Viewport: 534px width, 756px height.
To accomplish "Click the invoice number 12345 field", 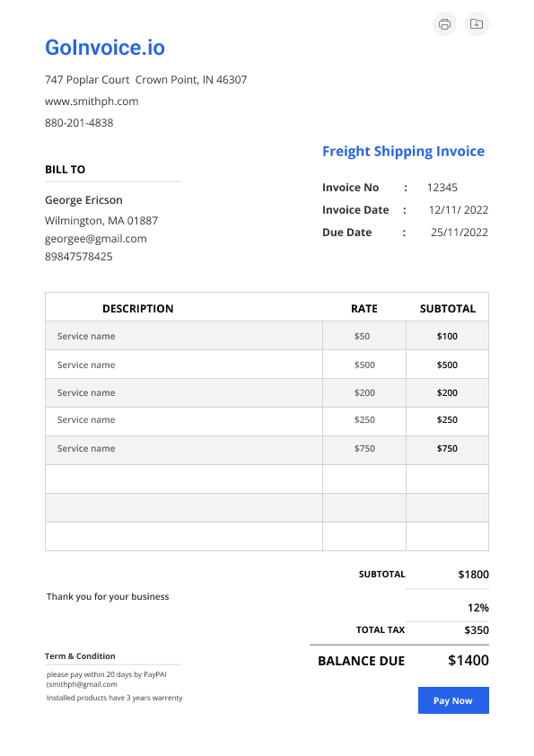I will (x=442, y=187).
